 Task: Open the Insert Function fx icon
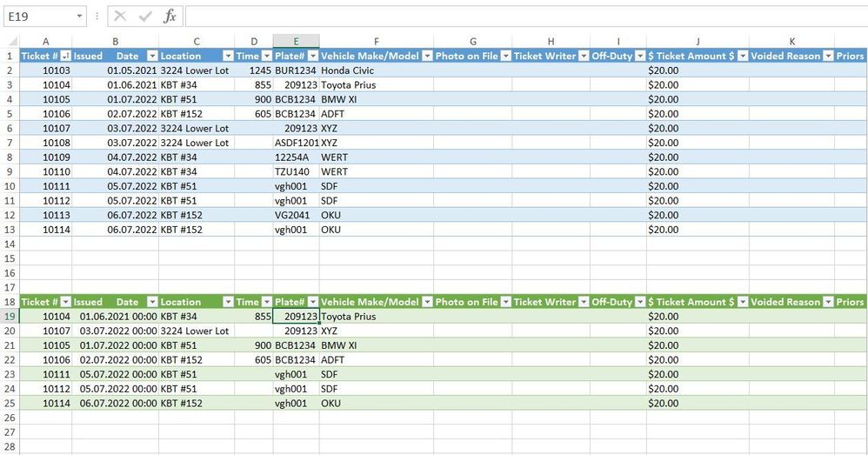point(170,17)
